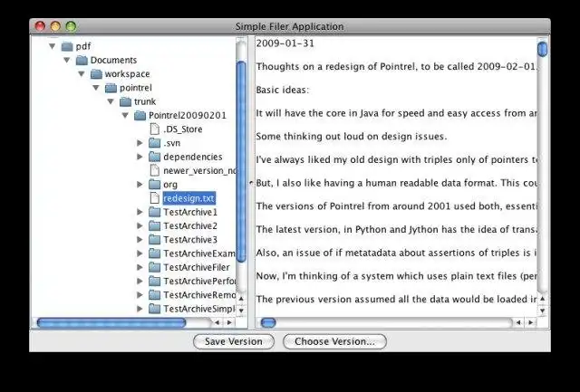The width and height of the screenshot is (580, 392).
Task: Click line "Some thinking out loud on design issues."
Action: click(x=352, y=137)
